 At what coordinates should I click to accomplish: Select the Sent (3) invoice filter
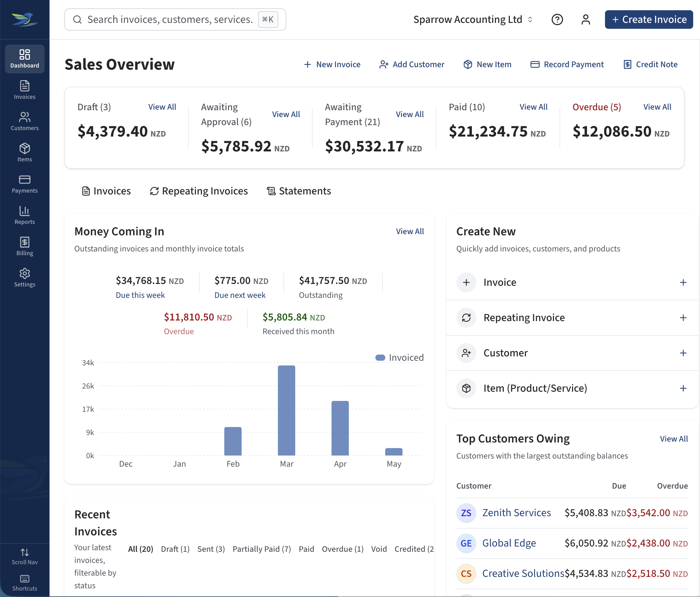pos(211,549)
